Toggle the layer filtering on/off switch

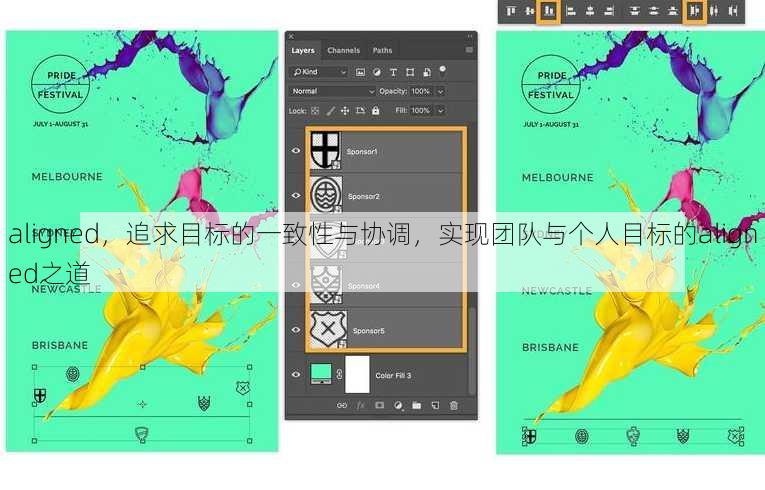[x=443, y=71]
